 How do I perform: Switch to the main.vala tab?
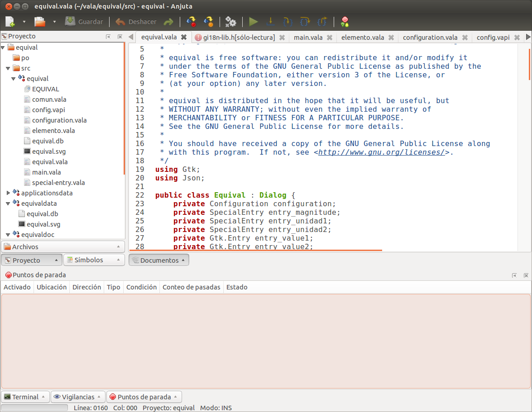(308, 38)
